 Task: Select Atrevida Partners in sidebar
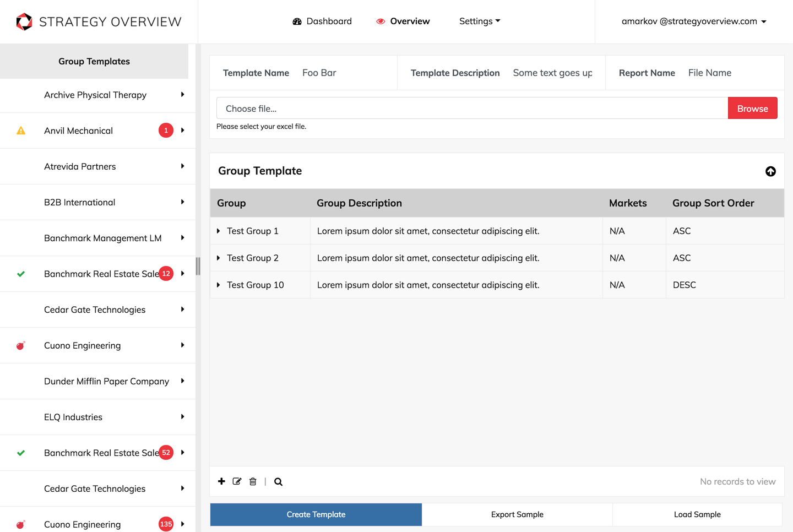pyautogui.click(x=80, y=166)
